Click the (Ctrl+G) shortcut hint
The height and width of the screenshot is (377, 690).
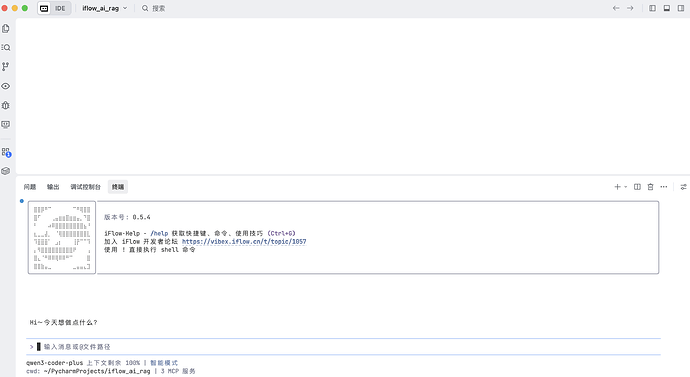[x=282, y=234]
